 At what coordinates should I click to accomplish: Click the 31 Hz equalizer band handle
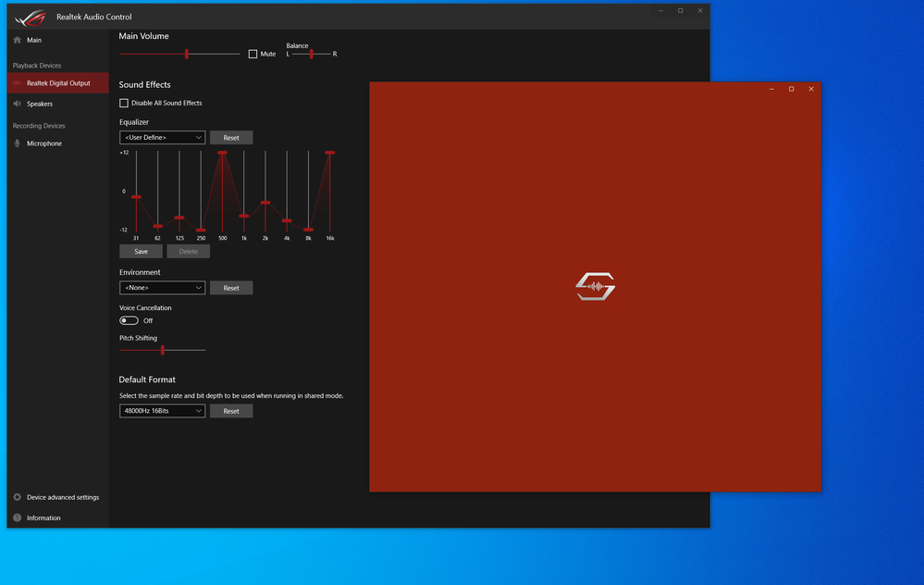coord(136,197)
